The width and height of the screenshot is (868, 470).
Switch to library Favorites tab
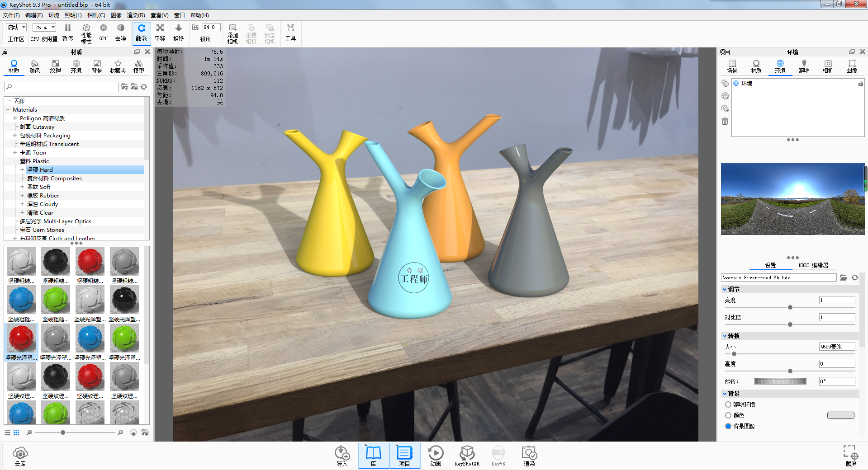[118, 66]
